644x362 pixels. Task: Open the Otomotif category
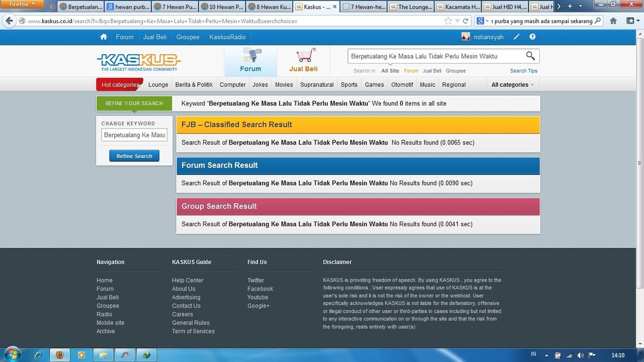tap(402, 84)
